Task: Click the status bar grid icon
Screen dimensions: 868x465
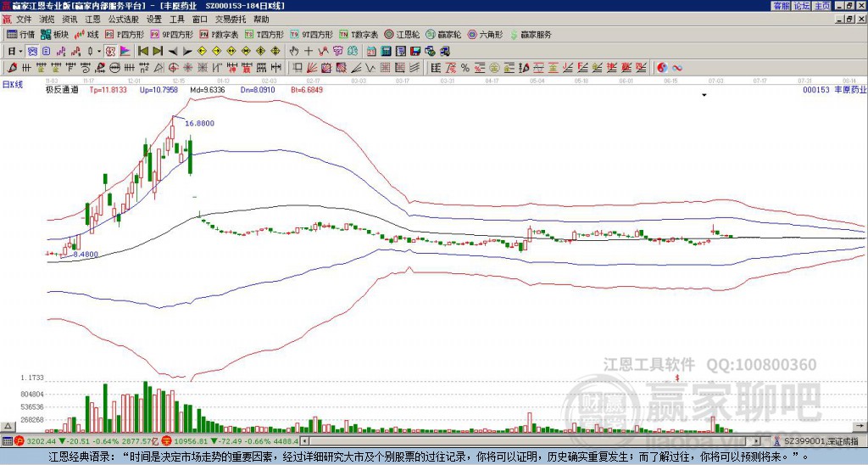Action: [7, 441]
